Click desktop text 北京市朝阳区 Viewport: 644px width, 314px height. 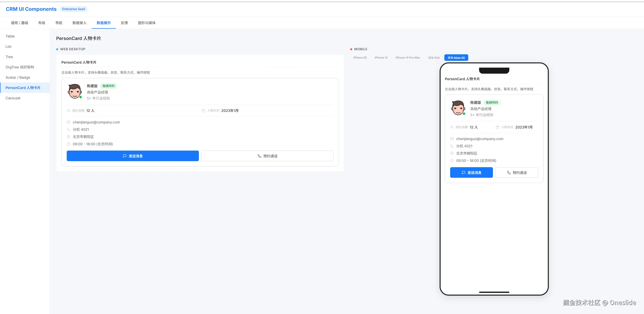pos(83,137)
